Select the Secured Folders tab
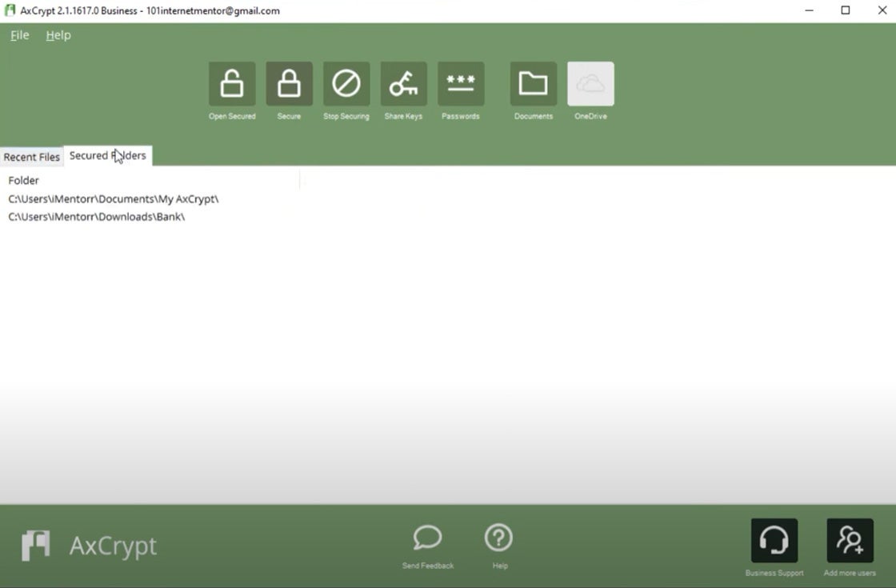The image size is (896, 588). (x=108, y=155)
